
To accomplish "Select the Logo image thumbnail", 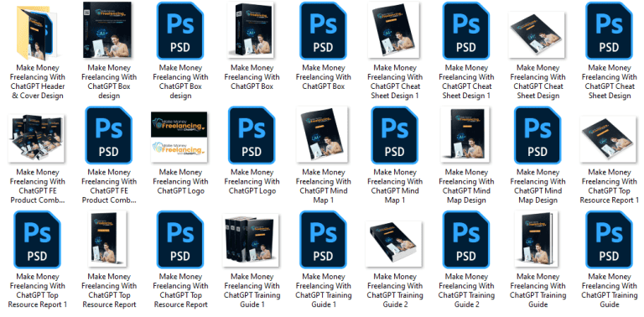I will (x=179, y=136).
